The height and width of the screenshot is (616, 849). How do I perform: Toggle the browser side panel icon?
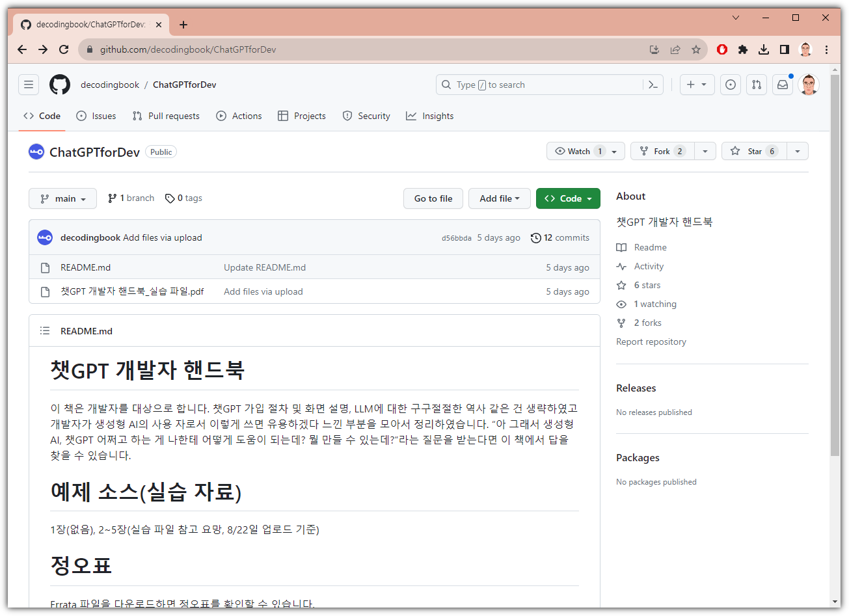785,49
